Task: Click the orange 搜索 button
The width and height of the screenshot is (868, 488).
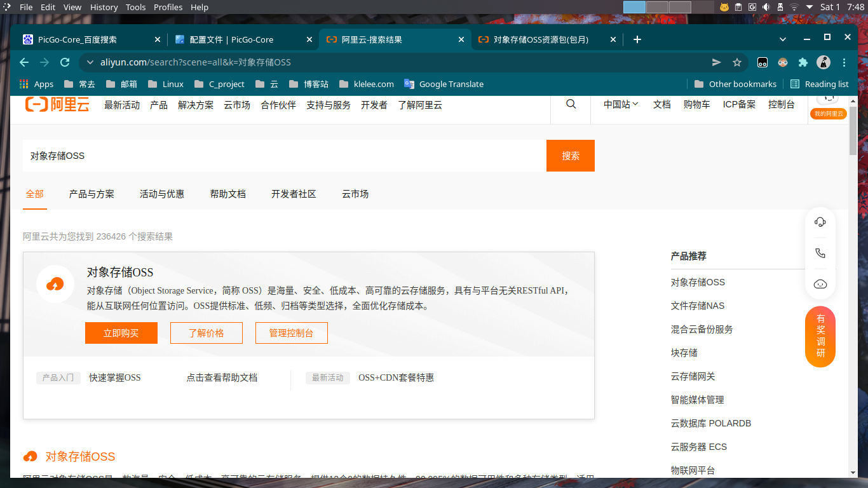Action: point(571,156)
